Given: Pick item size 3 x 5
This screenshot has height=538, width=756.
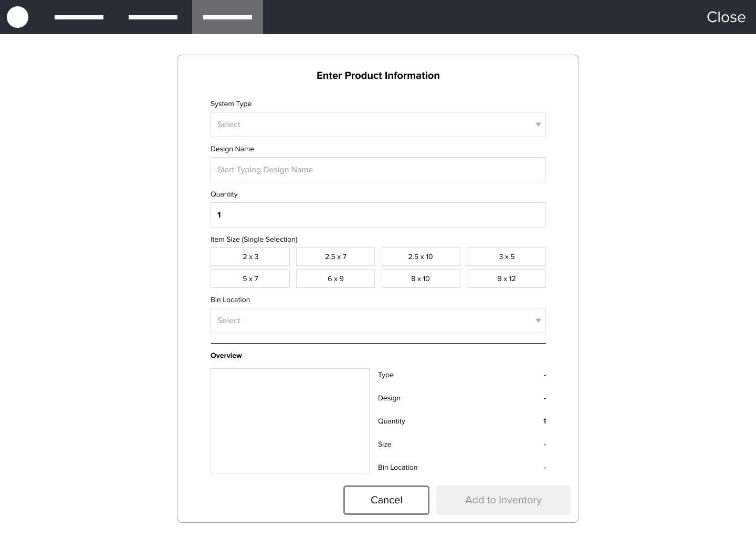Looking at the screenshot, I should click(506, 256).
